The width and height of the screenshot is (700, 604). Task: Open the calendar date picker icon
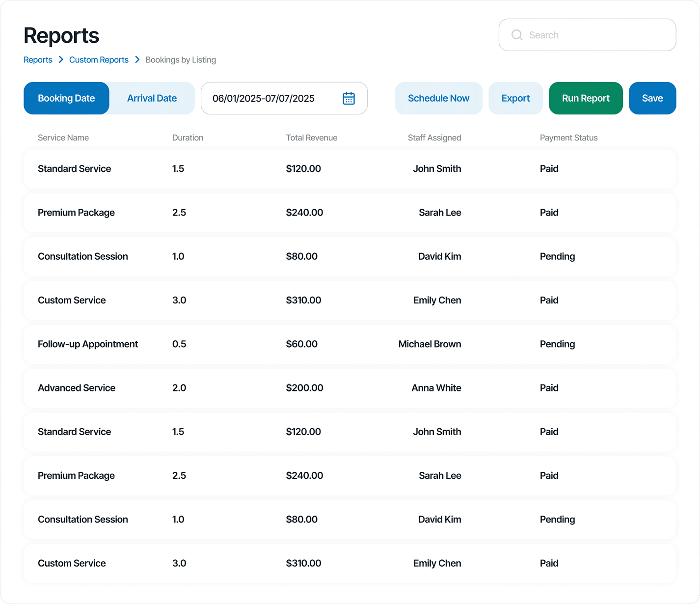point(349,98)
